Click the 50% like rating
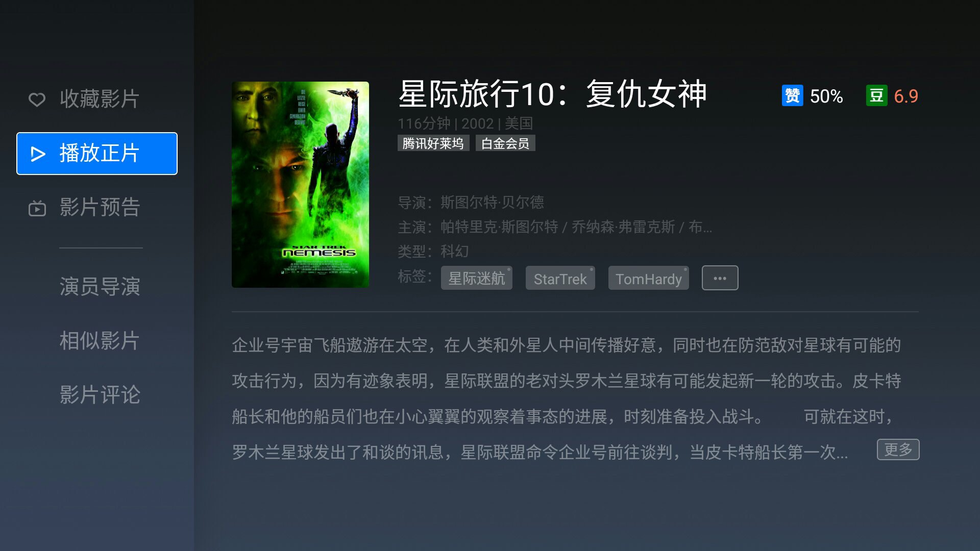Image resolution: width=980 pixels, height=551 pixels. pos(826,96)
